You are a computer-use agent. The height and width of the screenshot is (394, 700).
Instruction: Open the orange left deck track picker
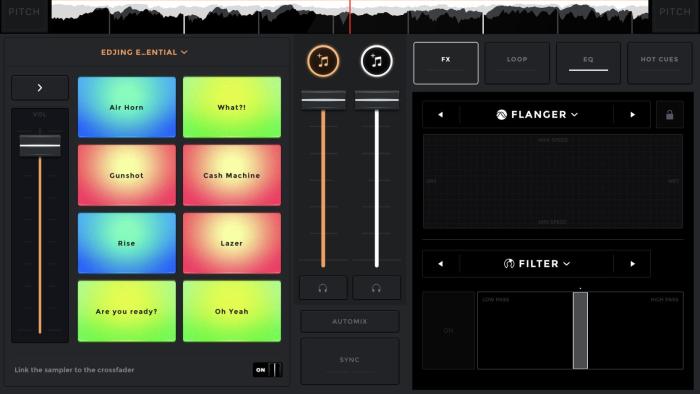point(323,61)
